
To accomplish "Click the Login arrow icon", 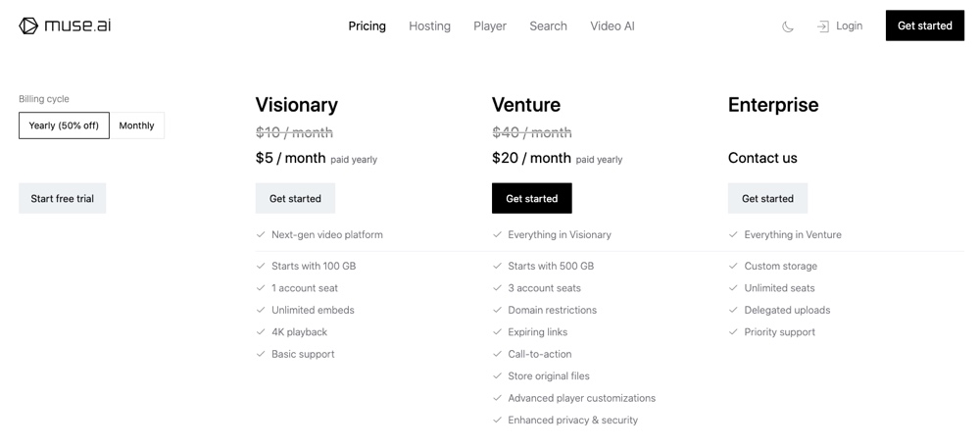I will pyautogui.click(x=823, y=26).
